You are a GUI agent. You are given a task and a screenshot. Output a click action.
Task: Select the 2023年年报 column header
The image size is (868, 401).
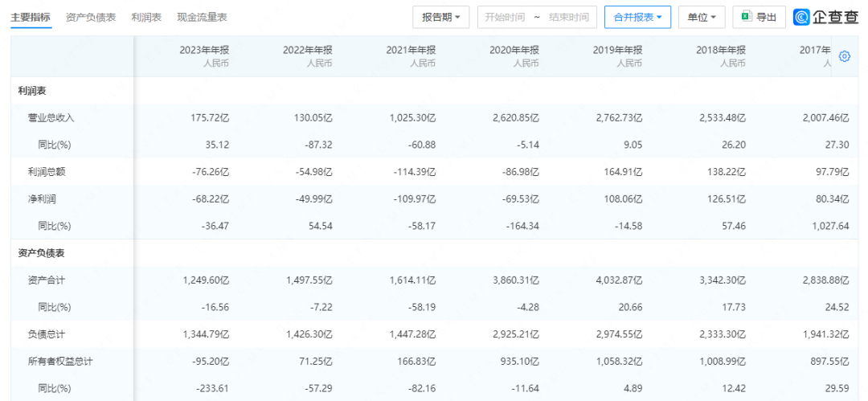click(204, 50)
